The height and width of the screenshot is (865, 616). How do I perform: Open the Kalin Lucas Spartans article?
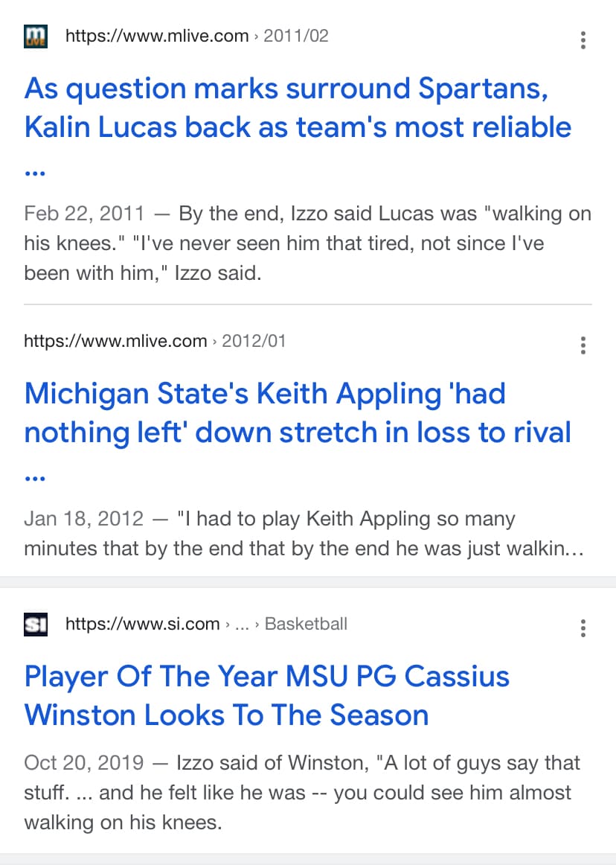pyautogui.click(x=298, y=108)
